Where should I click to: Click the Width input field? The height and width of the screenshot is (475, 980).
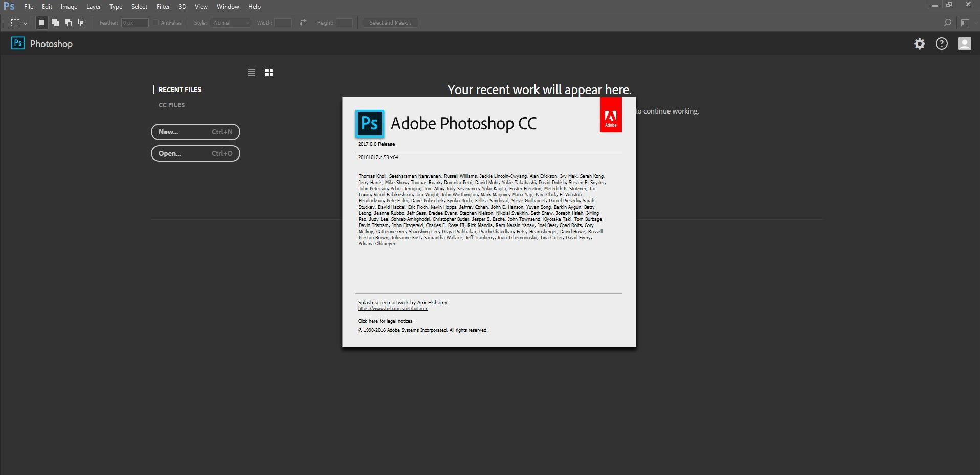pos(283,22)
